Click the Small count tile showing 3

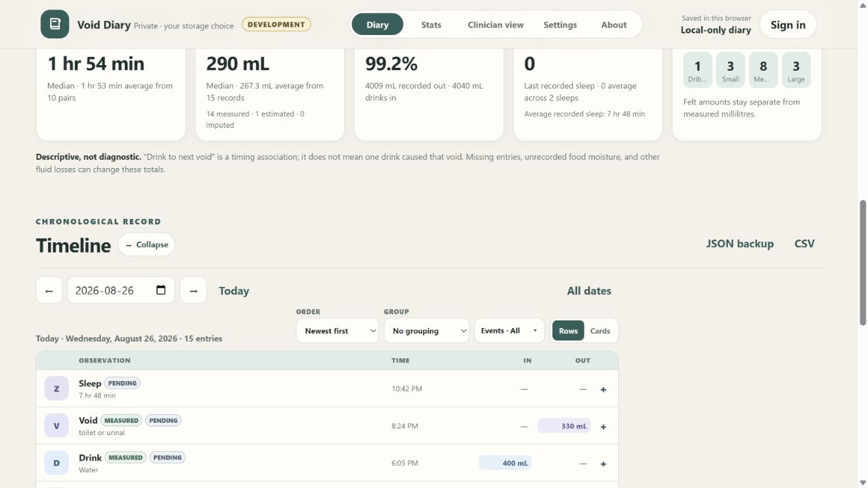click(731, 70)
